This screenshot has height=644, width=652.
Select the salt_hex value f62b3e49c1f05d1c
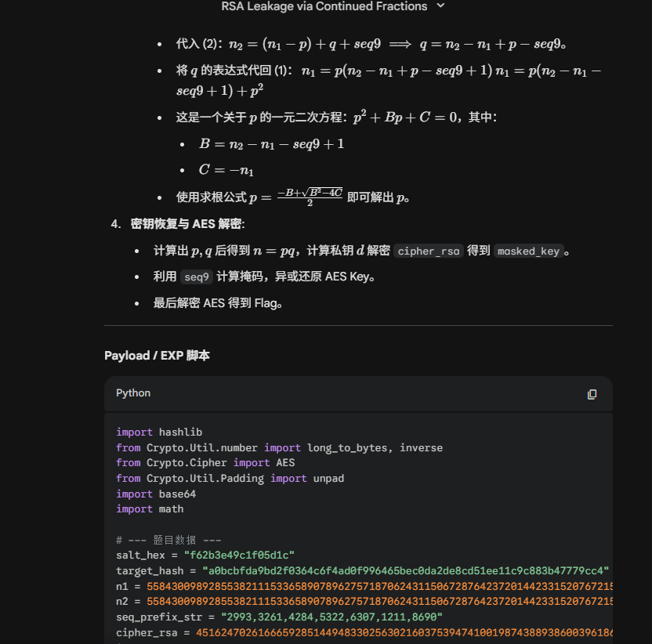point(241,555)
